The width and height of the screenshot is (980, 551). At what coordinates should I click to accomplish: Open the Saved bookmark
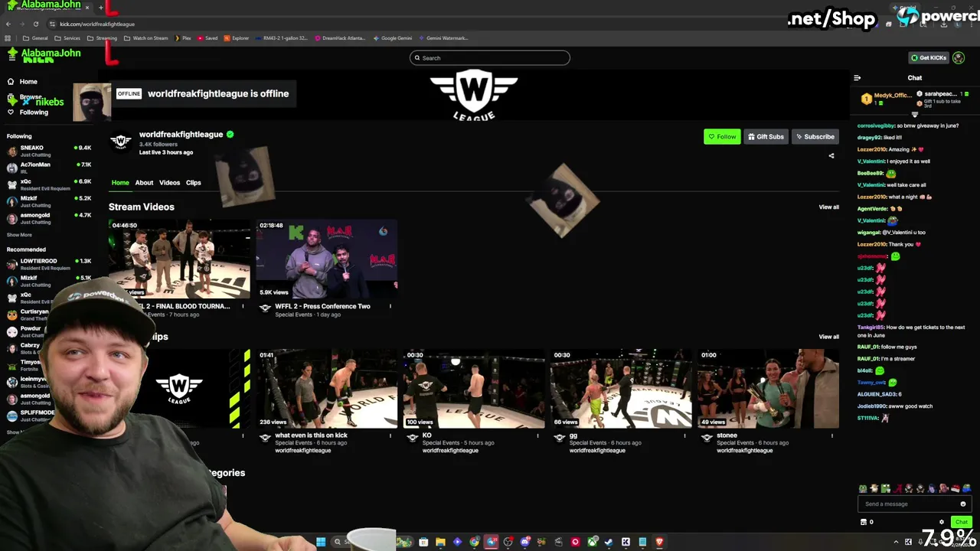207,38
